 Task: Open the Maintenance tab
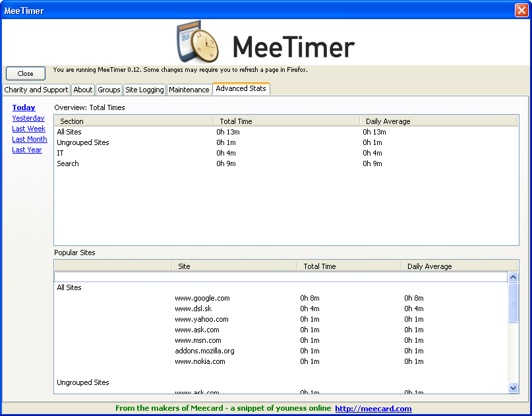click(x=189, y=90)
